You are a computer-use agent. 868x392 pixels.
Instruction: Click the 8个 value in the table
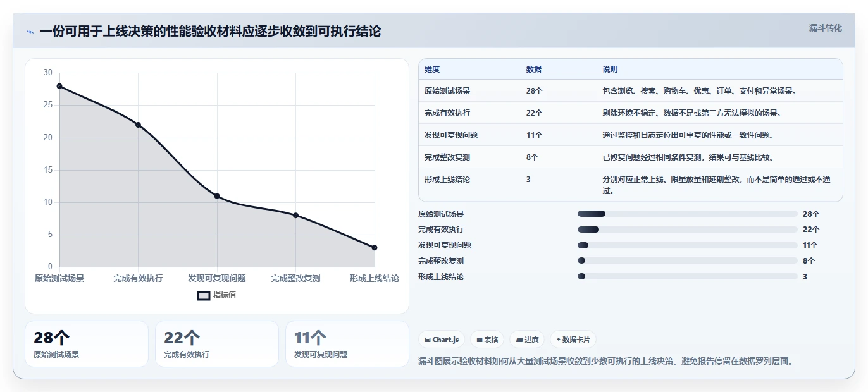533,157
